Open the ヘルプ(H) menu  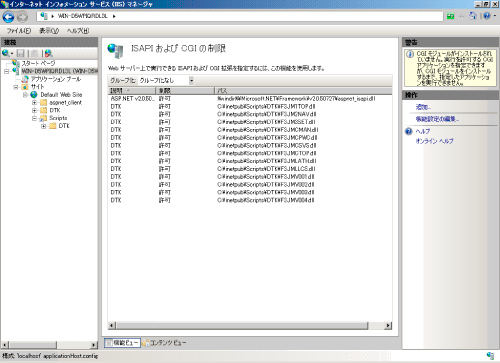click(78, 31)
